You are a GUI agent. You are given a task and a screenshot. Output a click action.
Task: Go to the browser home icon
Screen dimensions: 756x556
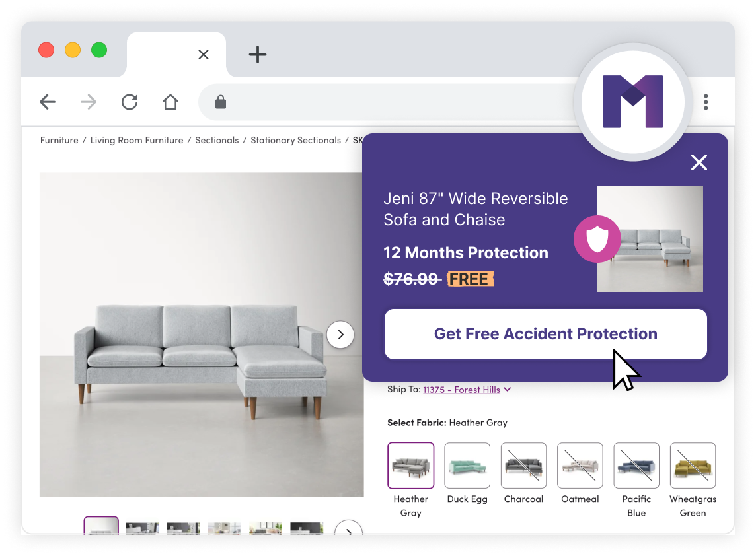170,102
